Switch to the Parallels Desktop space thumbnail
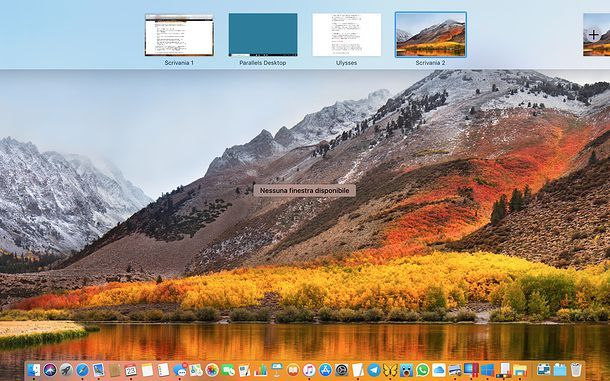Screen dimensions: 610x381 (263, 35)
